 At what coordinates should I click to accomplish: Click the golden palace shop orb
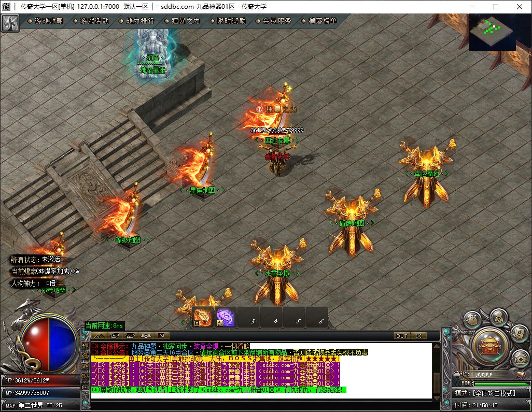(491, 346)
